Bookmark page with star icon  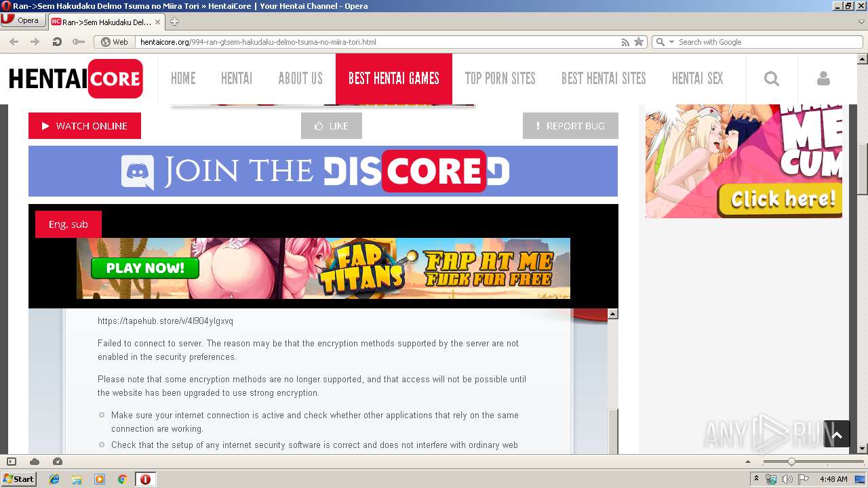[639, 42]
